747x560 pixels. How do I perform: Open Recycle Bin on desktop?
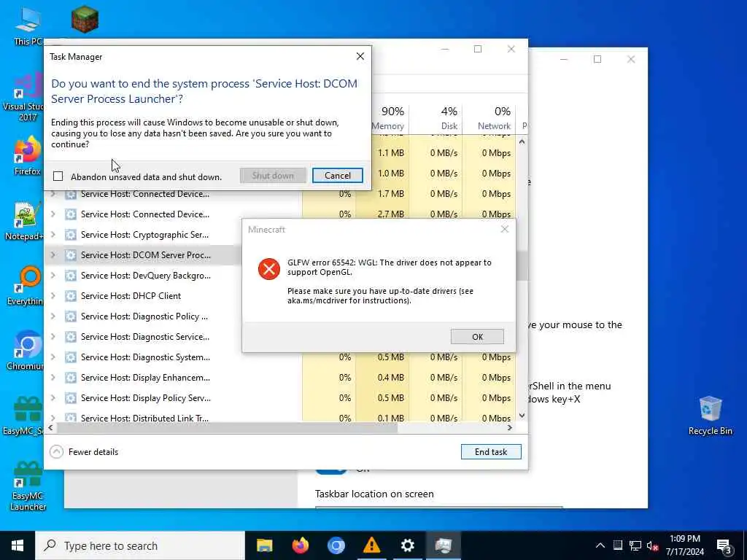710,415
